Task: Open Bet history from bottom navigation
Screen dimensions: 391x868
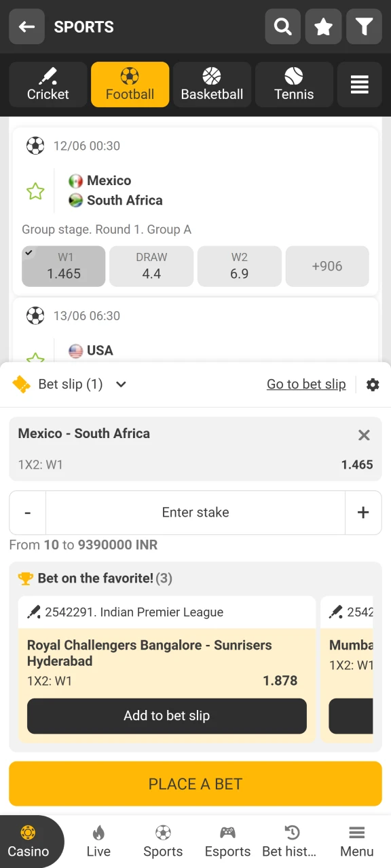Action: tap(292, 841)
